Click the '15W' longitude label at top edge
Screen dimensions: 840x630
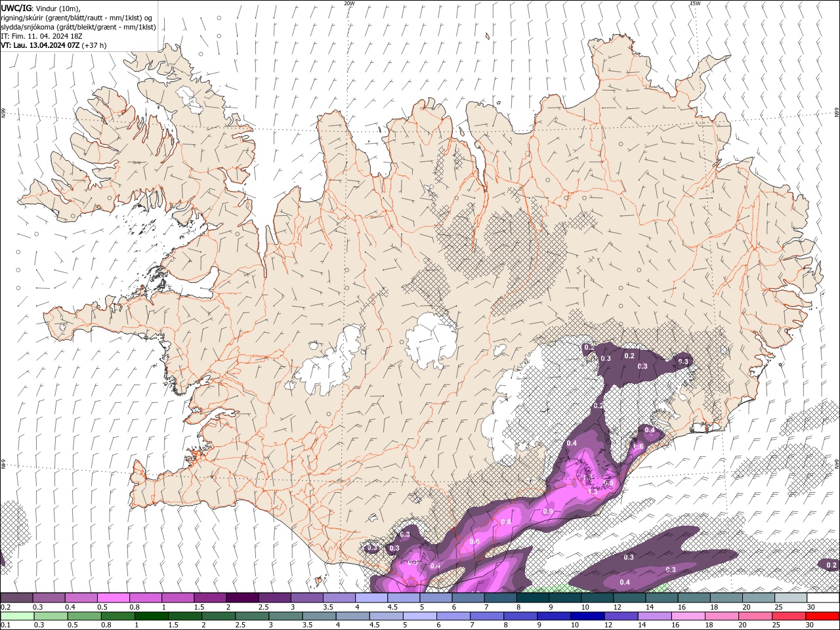(695, 3)
